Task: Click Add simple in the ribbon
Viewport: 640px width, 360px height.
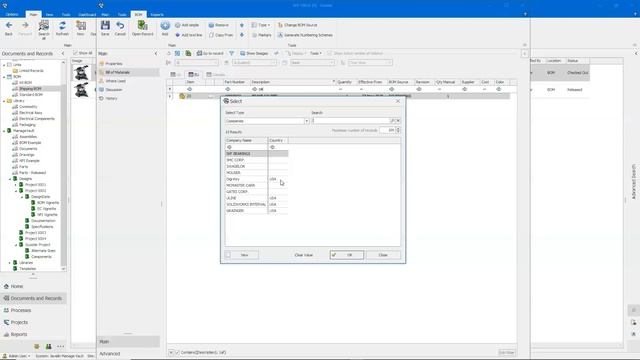Action: pyautogui.click(x=187, y=25)
